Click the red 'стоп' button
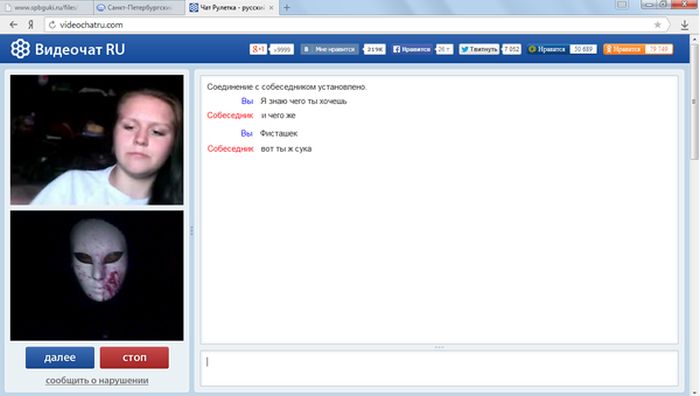 134,358
